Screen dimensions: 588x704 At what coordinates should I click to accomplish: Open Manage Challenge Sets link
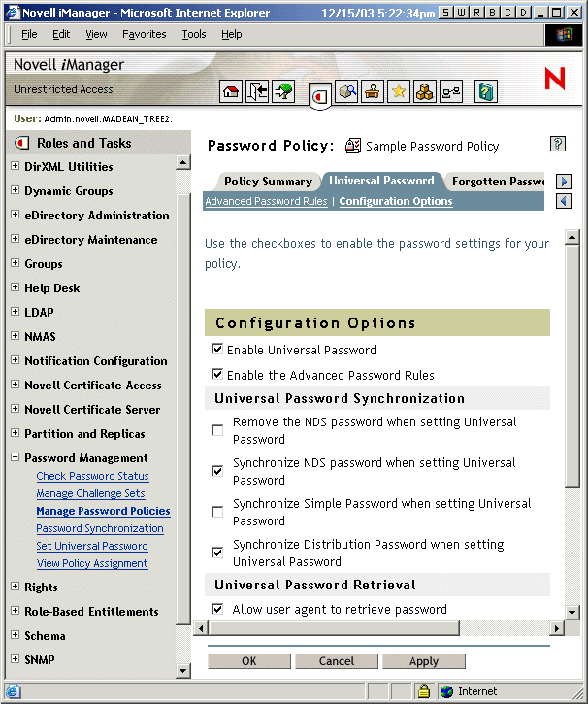(x=90, y=493)
